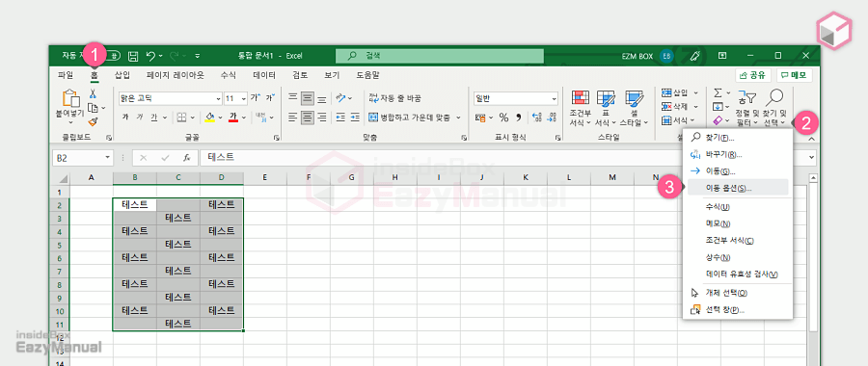The image size is (868, 366).
Task: Click the decrease indent icon
Action: tap(340, 118)
